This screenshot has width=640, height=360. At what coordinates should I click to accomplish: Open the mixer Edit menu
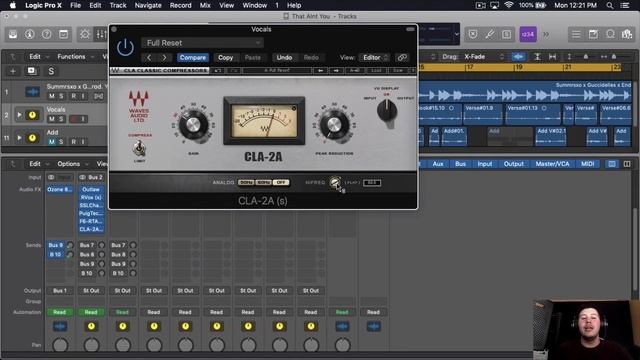(x=35, y=164)
